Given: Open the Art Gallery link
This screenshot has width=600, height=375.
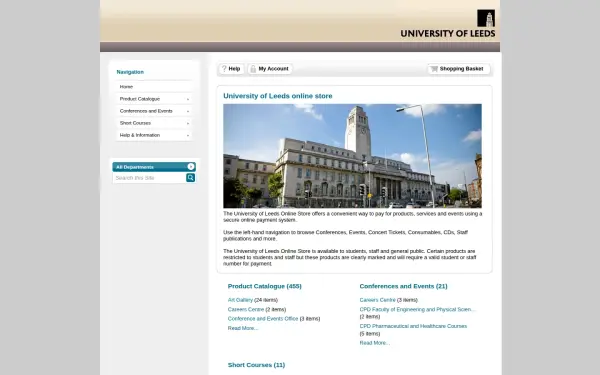Looking at the screenshot, I should tap(240, 300).
